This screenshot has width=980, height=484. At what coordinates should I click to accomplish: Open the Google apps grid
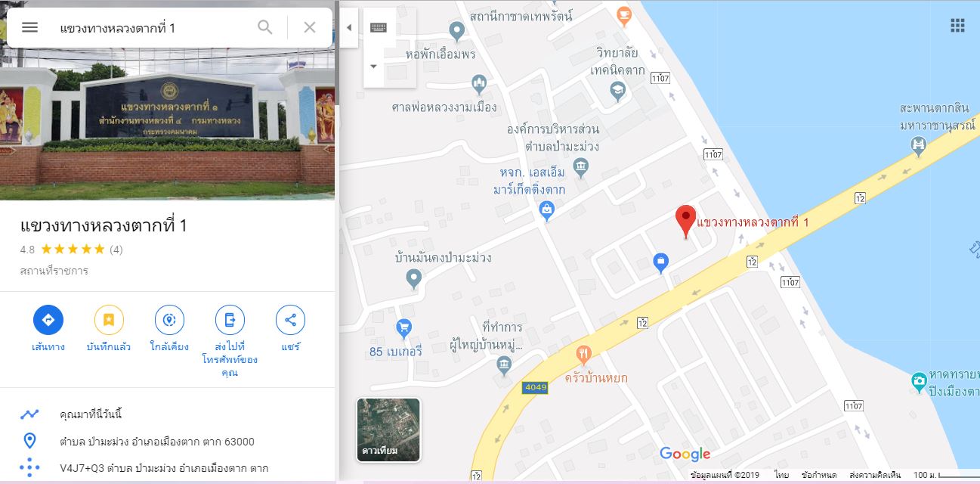[x=957, y=26]
